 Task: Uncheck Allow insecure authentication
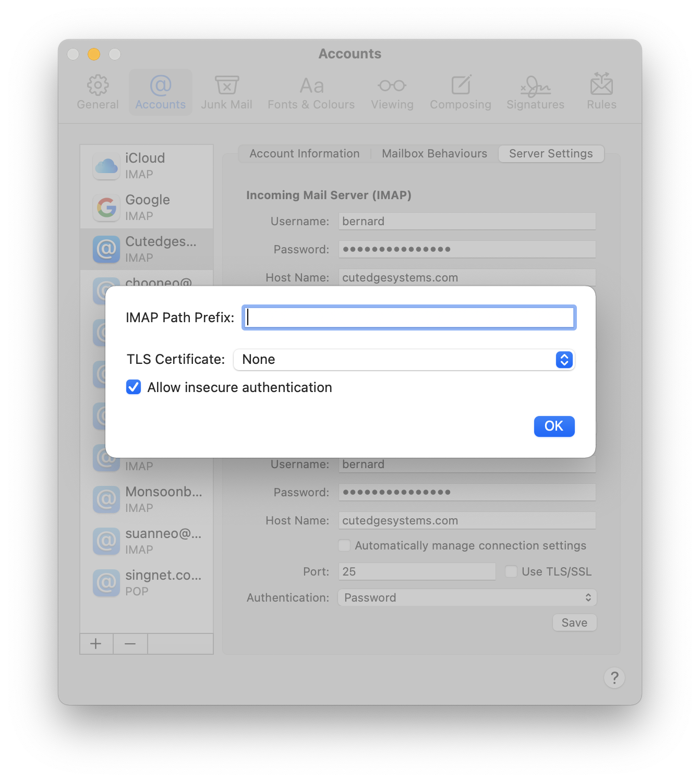[134, 387]
